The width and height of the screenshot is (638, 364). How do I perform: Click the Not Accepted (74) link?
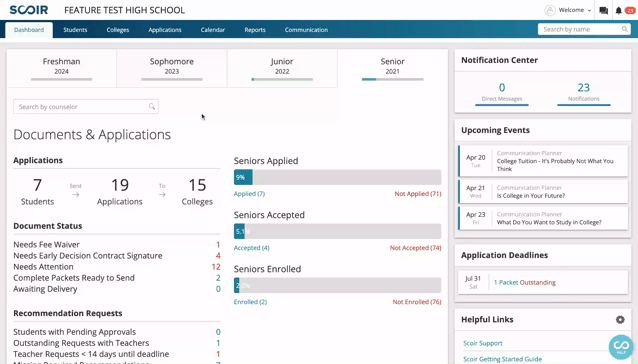pyautogui.click(x=415, y=248)
